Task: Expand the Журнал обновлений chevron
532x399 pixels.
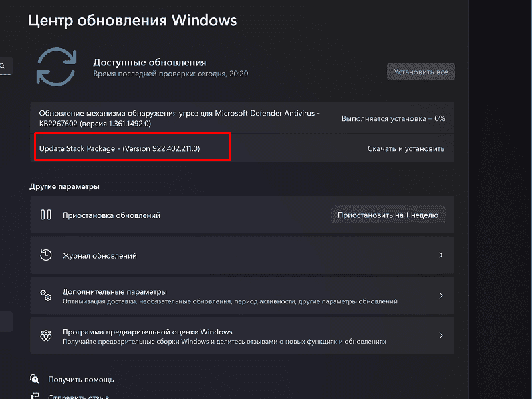Action: (x=440, y=254)
